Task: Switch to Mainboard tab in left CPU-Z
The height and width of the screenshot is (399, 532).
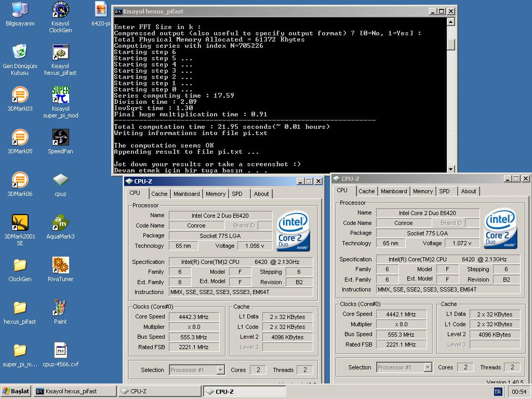Action: [x=187, y=194]
